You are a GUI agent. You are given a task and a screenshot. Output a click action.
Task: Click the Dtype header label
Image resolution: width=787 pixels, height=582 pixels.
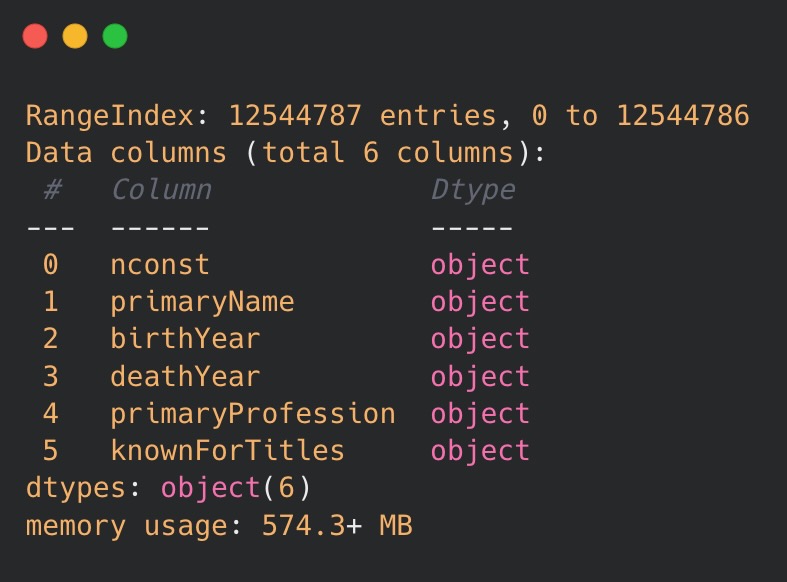pos(473,191)
